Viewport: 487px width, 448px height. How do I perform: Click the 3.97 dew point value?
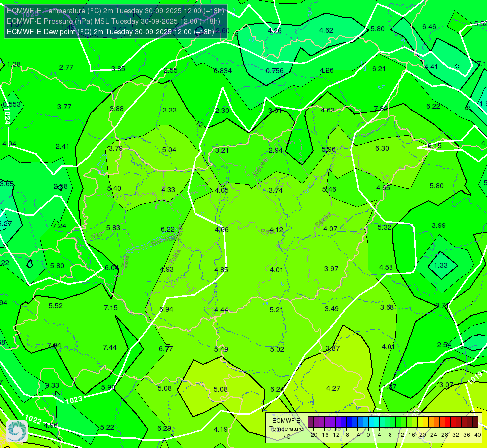point(331,269)
